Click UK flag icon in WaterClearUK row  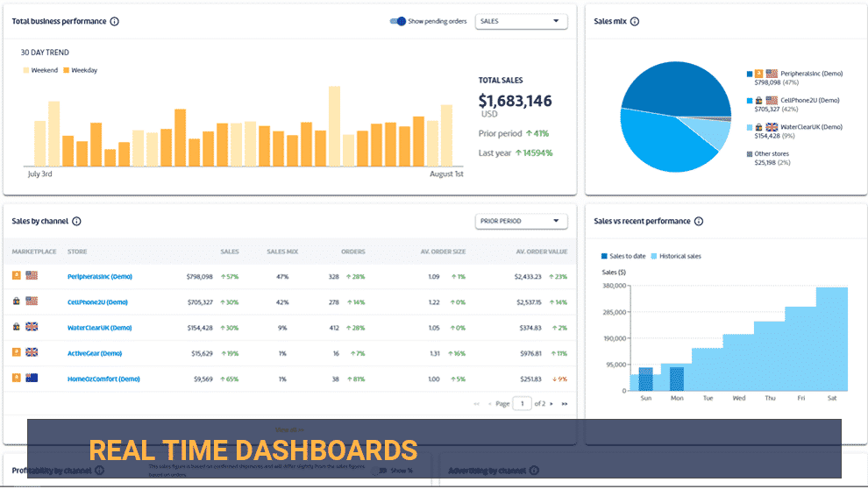tap(32, 326)
